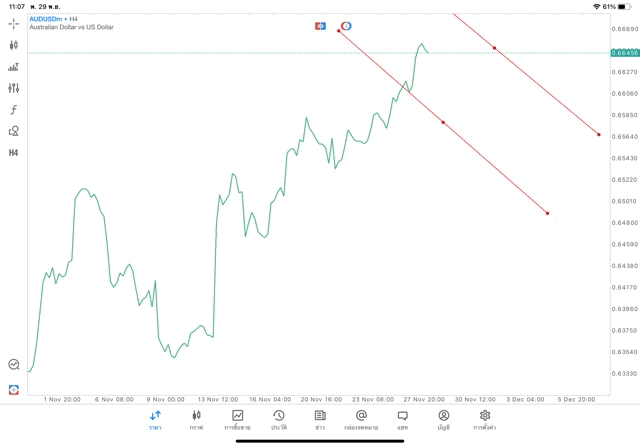Image resolution: width=640 pixels, height=447 pixels.
Task: Tap the AUDUSDm symbol title
Action: 47,18
